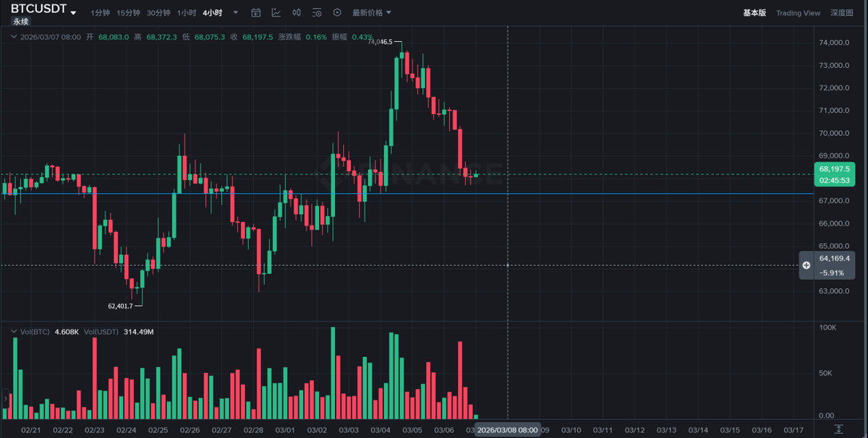Click the Vol(BTC) 4.608K value

(67, 332)
